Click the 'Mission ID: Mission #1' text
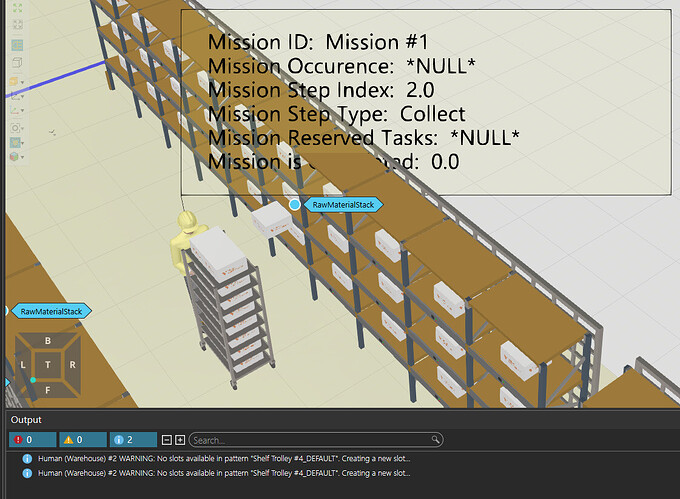 (318, 42)
